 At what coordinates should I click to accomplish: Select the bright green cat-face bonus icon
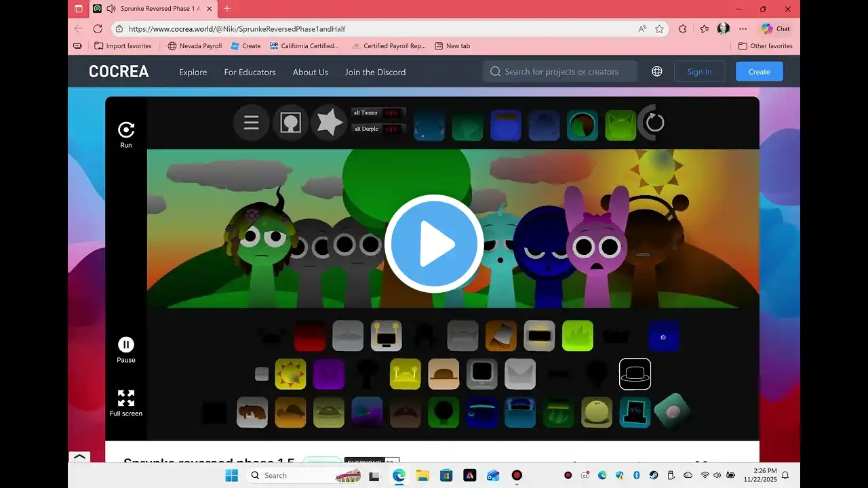pyautogui.click(x=620, y=125)
